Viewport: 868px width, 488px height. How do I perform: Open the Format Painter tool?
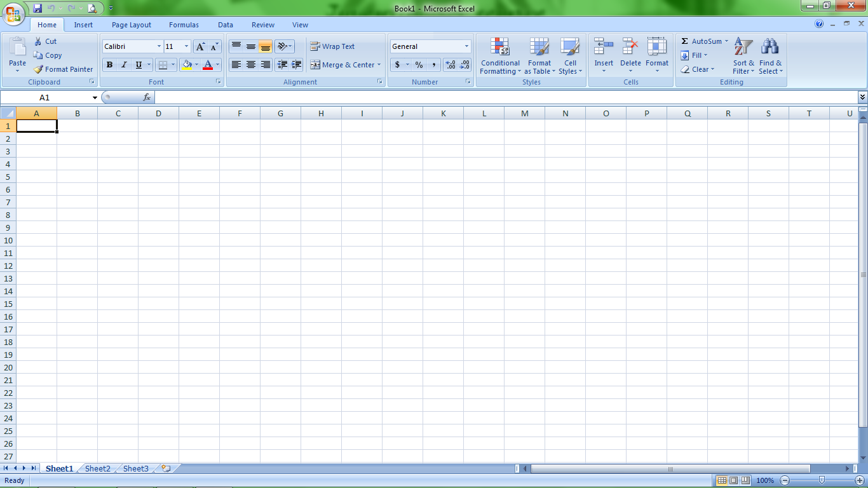(63, 69)
